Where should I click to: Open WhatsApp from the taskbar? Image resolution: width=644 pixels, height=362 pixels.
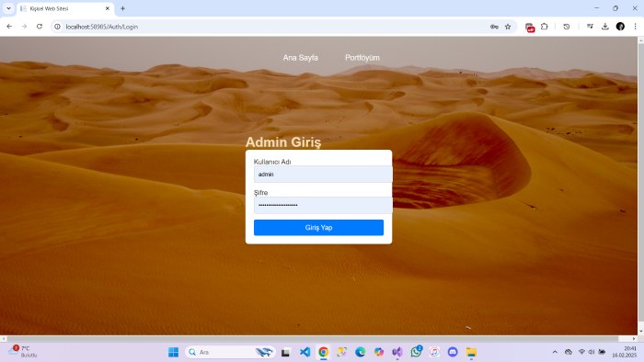[x=416, y=352]
